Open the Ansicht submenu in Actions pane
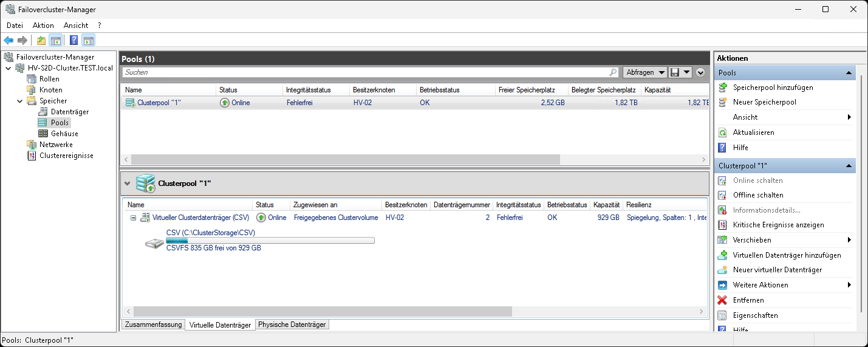Screen dimensions: 868x347 (x=785, y=117)
